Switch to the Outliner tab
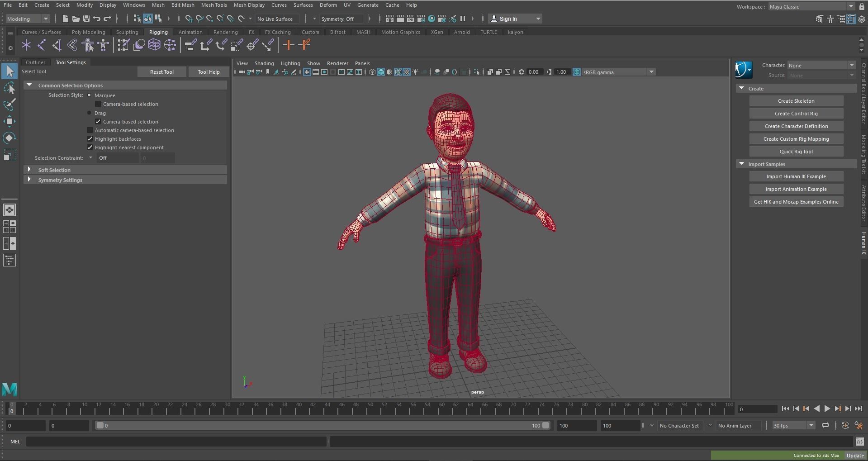Screen dimensions: 868x461 (x=35, y=62)
